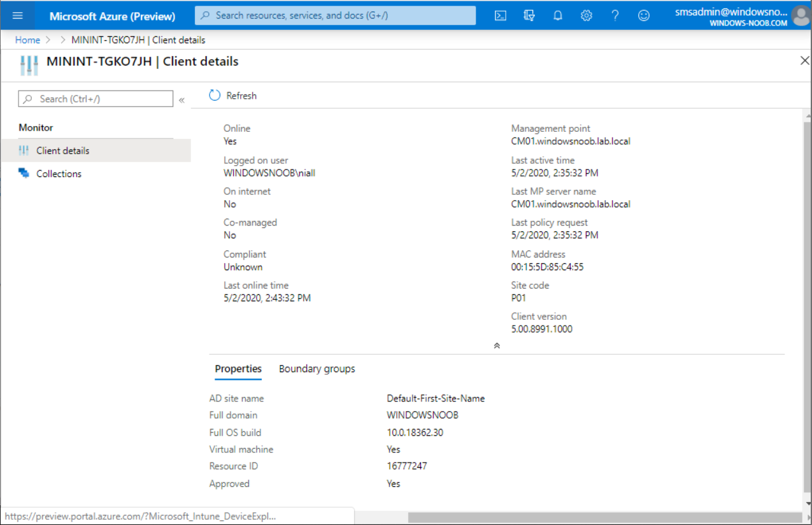
Task: Switch to the Boundary groups tab
Action: point(317,369)
